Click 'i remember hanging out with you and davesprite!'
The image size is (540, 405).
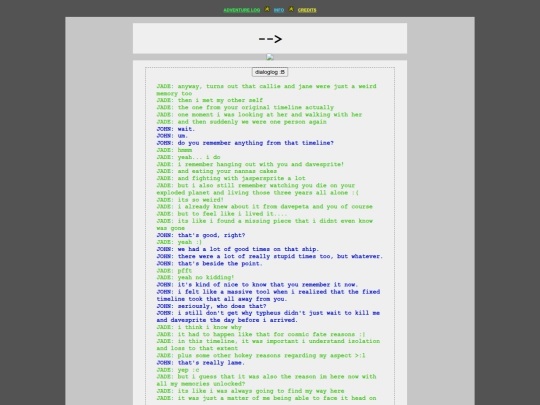[261, 164]
